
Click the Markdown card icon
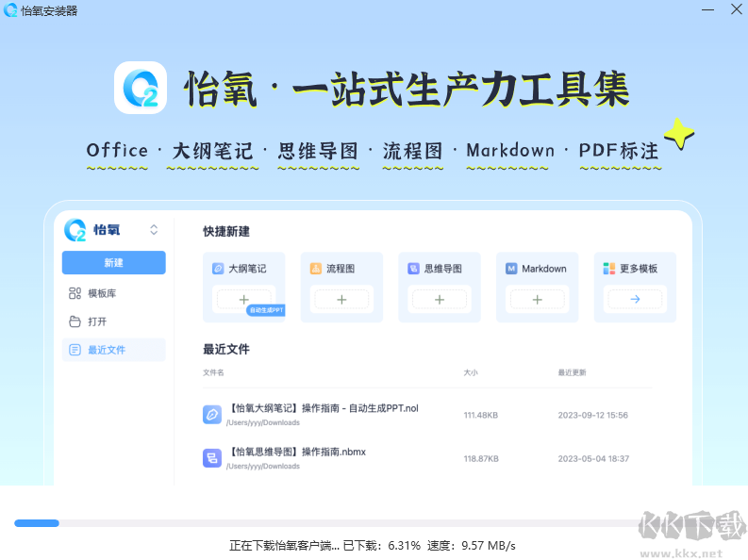coord(511,269)
